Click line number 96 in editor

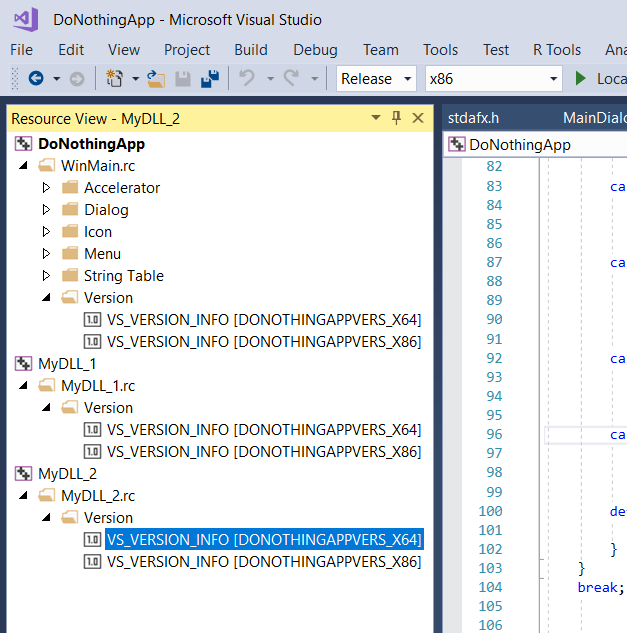click(x=494, y=434)
